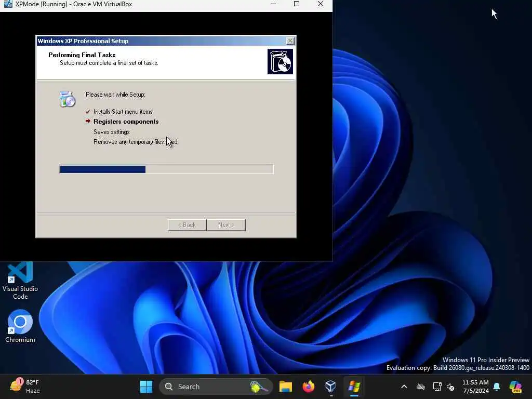Click the setup progress bar
532x399 pixels.
(166, 169)
